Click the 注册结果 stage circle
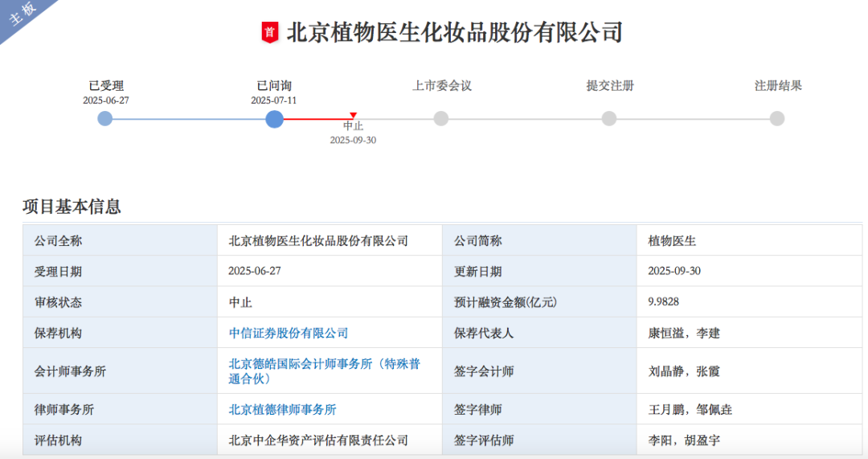This screenshot has width=868, height=459. [x=776, y=119]
